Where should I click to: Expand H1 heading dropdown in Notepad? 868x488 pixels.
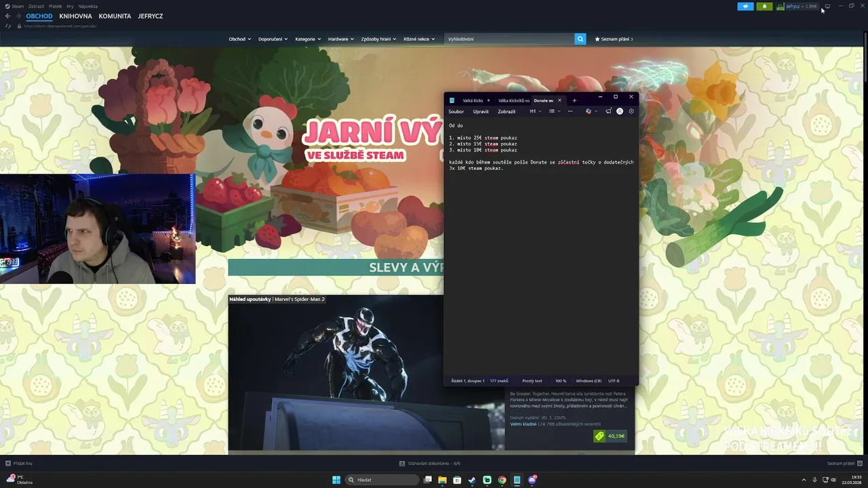coord(536,111)
